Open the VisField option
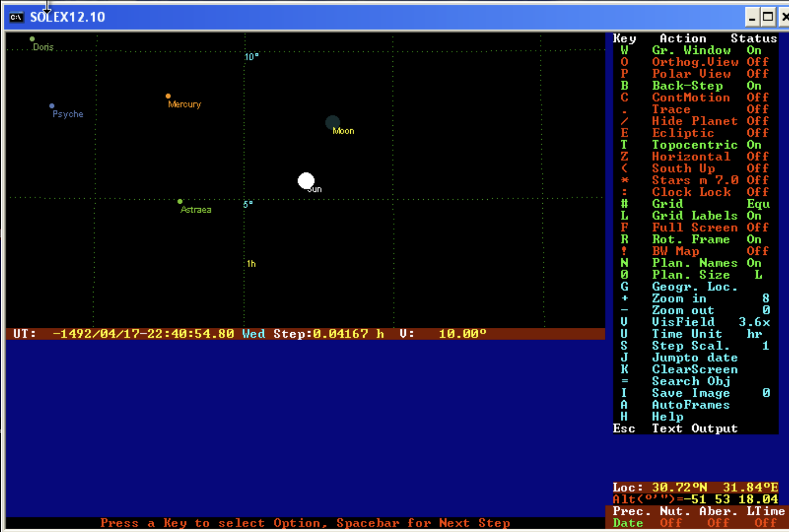789x532 pixels. pyautogui.click(x=695, y=322)
